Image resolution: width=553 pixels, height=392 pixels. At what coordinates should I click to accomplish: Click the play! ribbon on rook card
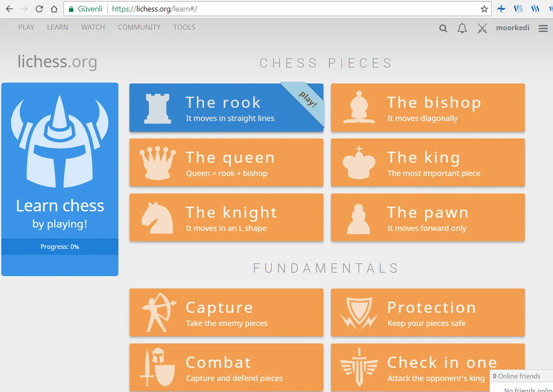coord(307,99)
